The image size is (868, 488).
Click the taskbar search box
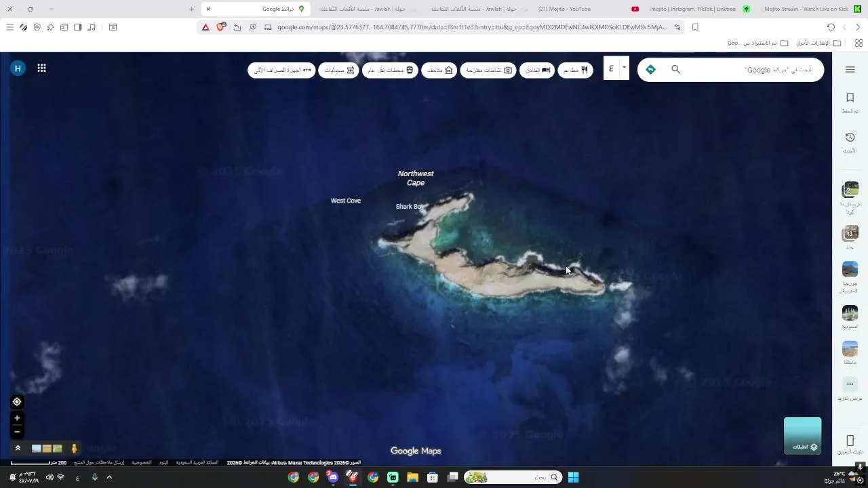pyautogui.click(x=513, y=477)
